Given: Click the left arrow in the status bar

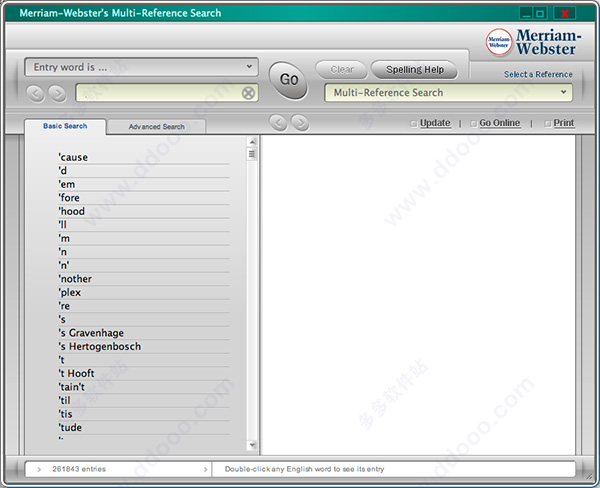Looking at the screenshot, I should pyautogui.click(x=39, y=469).
